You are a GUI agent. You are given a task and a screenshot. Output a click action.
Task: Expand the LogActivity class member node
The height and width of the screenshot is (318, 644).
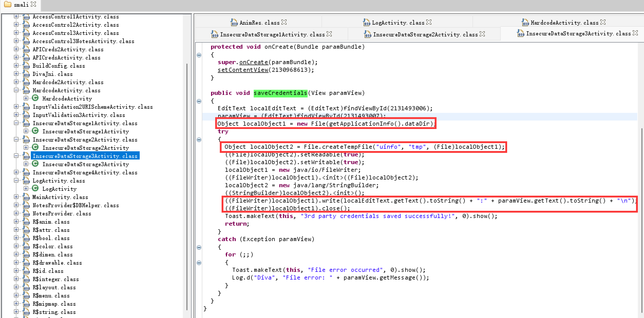(26, 188)
